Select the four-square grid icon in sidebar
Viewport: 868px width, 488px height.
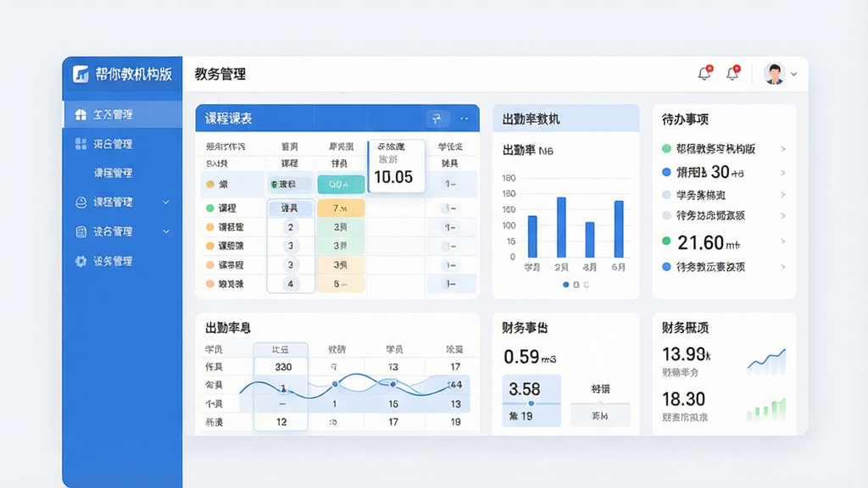[81, 144]
